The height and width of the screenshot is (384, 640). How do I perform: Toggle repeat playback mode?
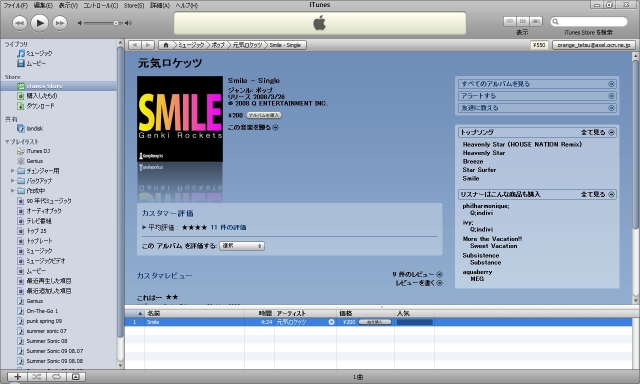[x=56, y=377]
